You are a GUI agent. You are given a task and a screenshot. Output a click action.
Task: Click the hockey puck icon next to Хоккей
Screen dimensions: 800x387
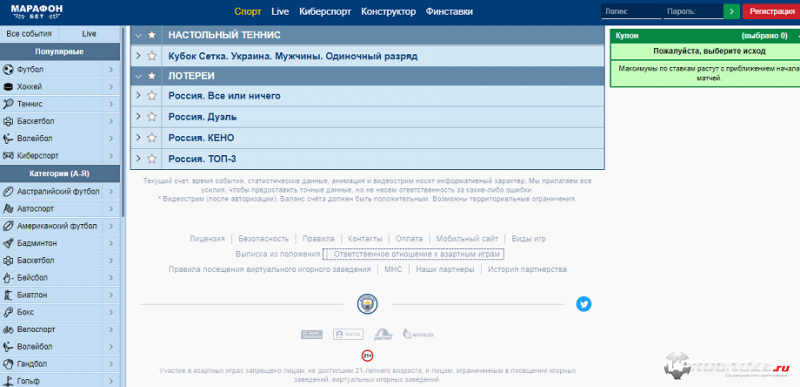coord(8,87)
